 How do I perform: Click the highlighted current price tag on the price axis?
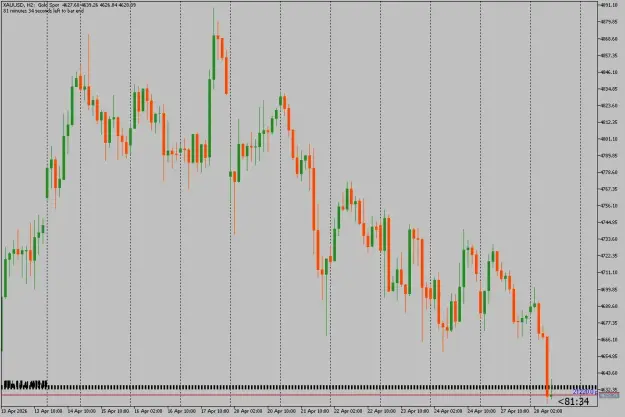pyautogui.click(x=610, y=395)
